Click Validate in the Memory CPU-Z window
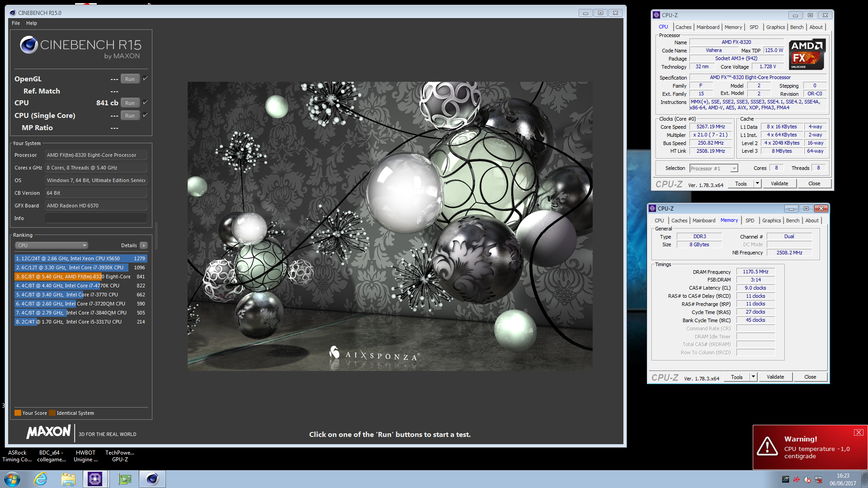The image size is (868, 488). [775, 377]
